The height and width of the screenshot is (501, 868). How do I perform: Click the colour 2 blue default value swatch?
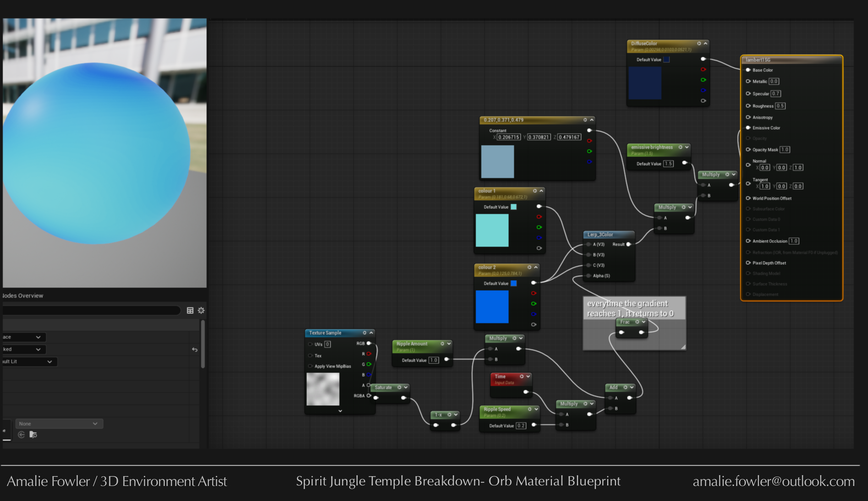(514, 283)
